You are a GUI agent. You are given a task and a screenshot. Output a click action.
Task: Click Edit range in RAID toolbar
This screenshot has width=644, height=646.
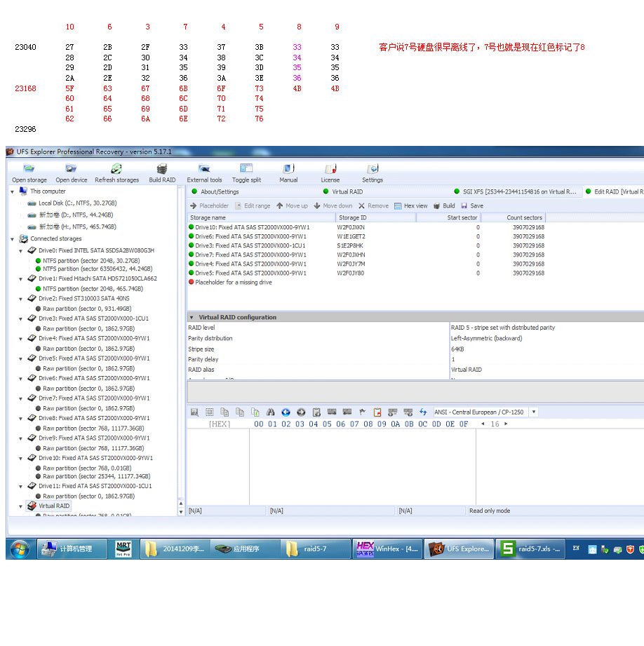253,206
